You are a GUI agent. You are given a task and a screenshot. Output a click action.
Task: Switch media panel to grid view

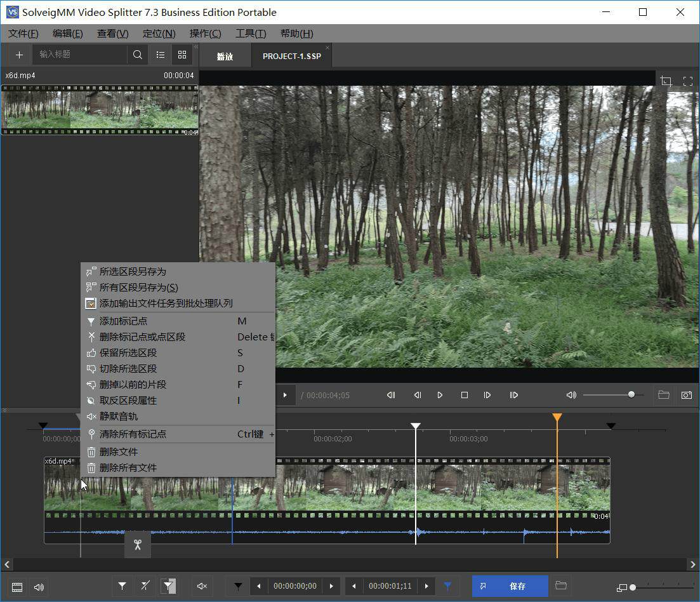[182, 55]
